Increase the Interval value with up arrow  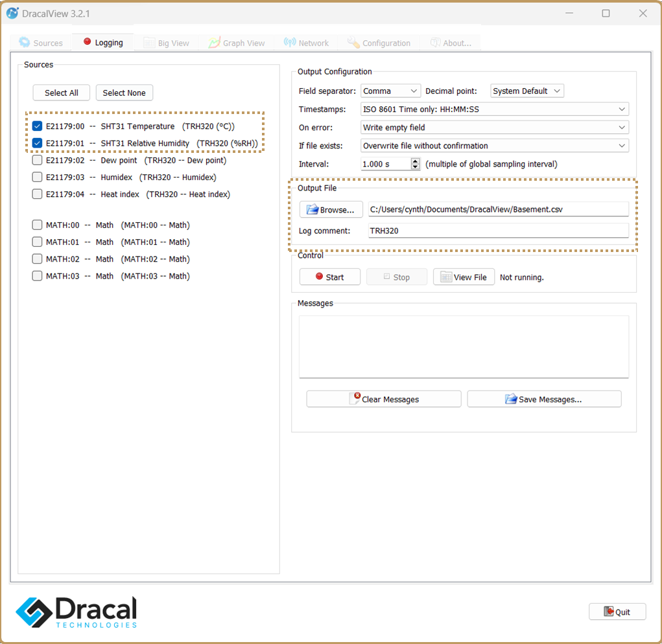coord(416,161)
